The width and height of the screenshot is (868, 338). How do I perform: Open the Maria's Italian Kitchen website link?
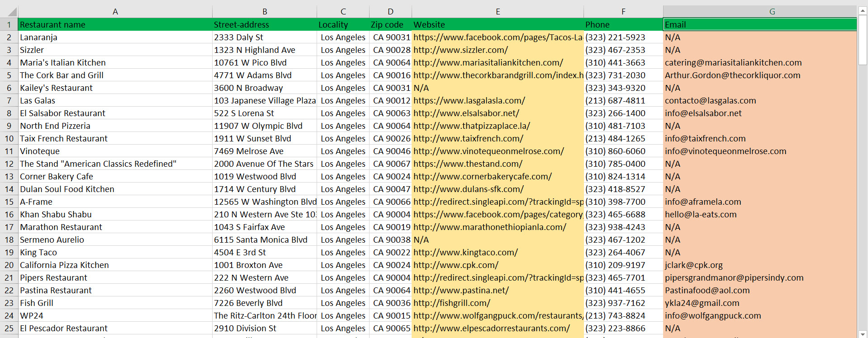[x=488, y=63]
